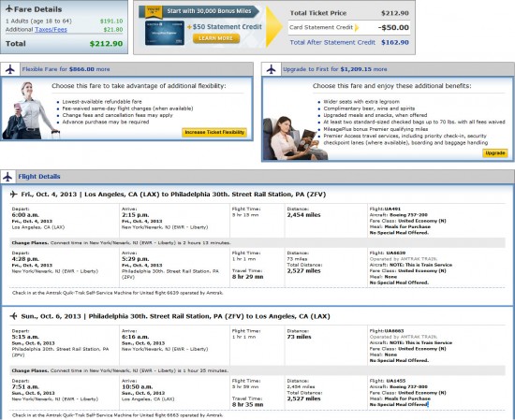Click the yellow arrow beside Card Statement Credit
Viewport: 515px width, 420px height.
(x=357, y=27)
